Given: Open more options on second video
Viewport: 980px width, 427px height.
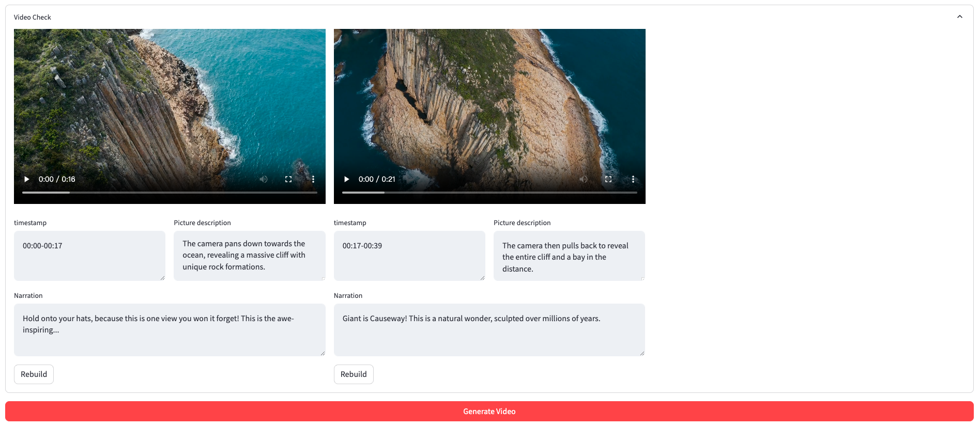Looking at the screenshot, I should [x=633, y=179].
